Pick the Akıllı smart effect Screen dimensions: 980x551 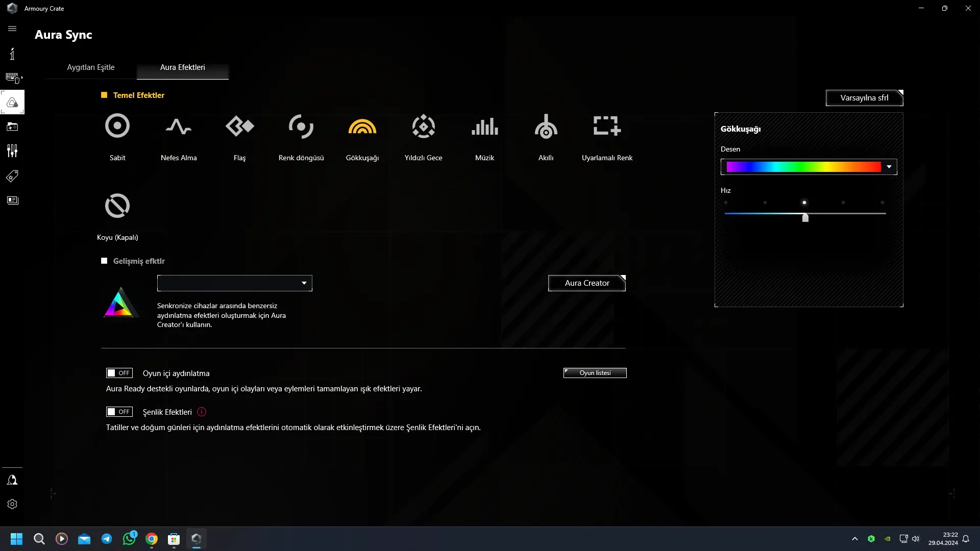tap(546, 126)
